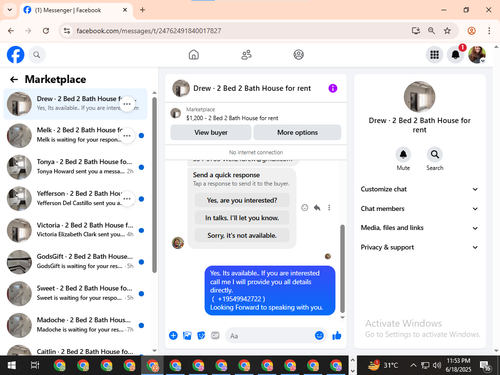
Task: Open the nine-dot Menu grid icon
Action: [434, 55]
